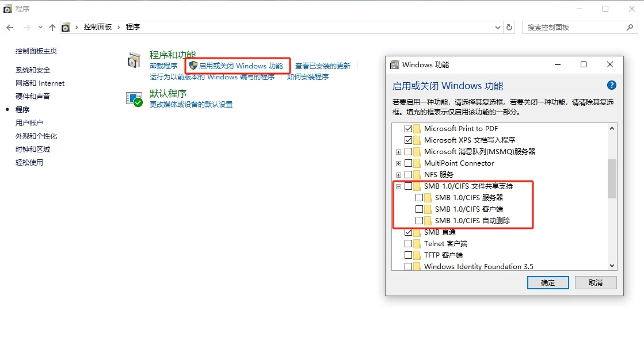Click 卸载程序 link
This screenshot has height=364, width=644.
coord(163,66)
